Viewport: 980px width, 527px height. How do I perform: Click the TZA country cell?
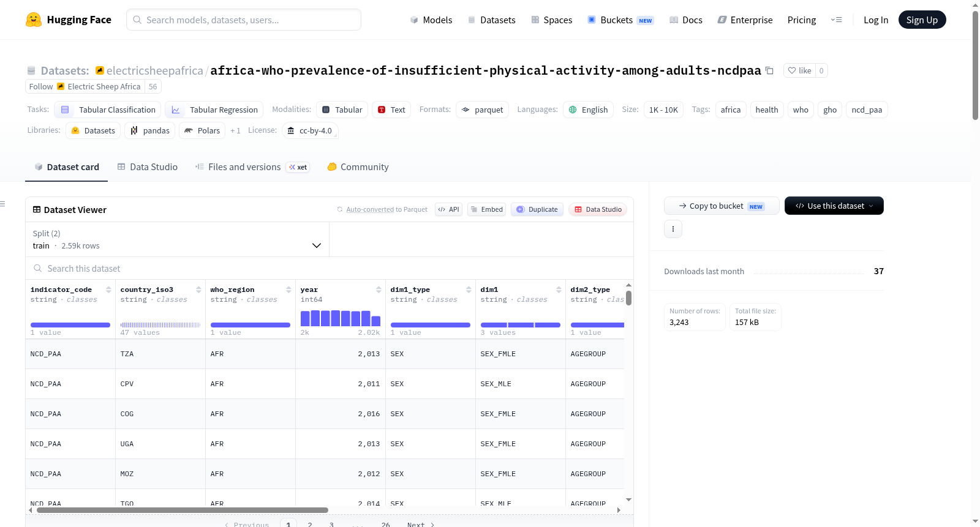[160, 354]
